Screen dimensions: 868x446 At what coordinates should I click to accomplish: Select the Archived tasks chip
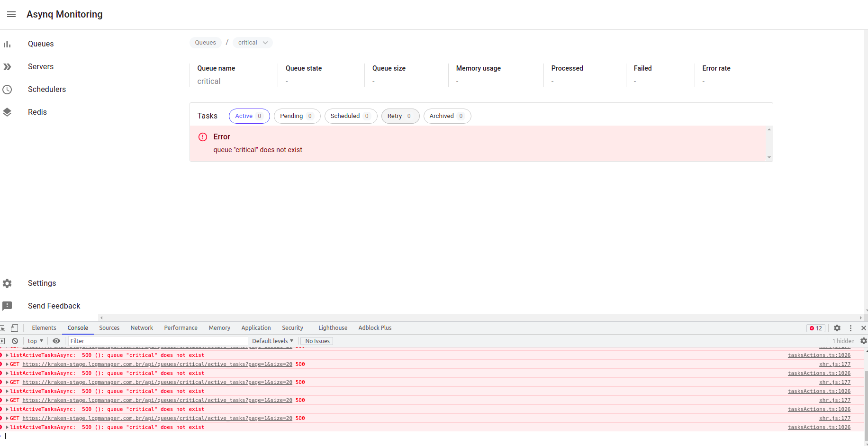[447, 116]
